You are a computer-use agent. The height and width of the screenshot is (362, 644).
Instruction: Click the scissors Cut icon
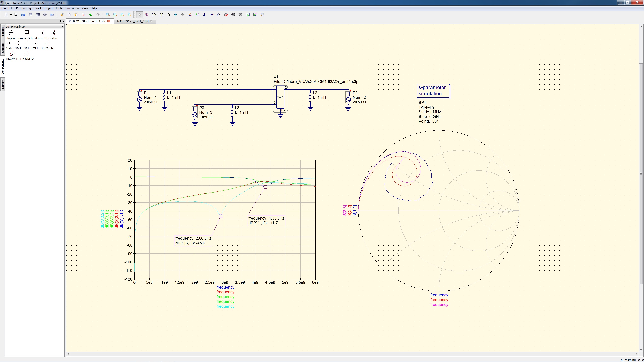tap(62, 15)
